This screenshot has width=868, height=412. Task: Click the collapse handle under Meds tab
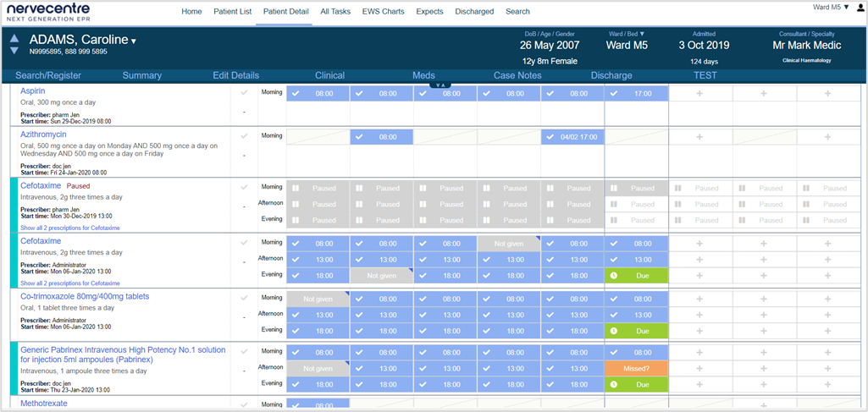point(440,85)
